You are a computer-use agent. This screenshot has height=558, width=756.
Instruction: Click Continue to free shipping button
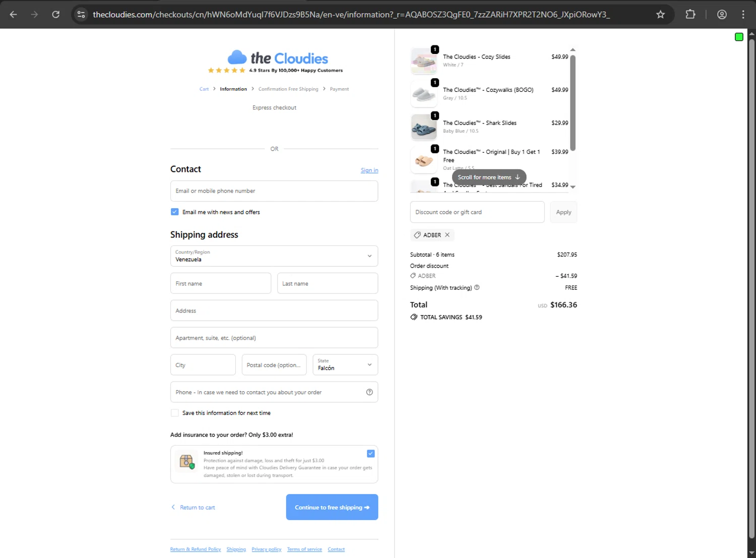332,507
